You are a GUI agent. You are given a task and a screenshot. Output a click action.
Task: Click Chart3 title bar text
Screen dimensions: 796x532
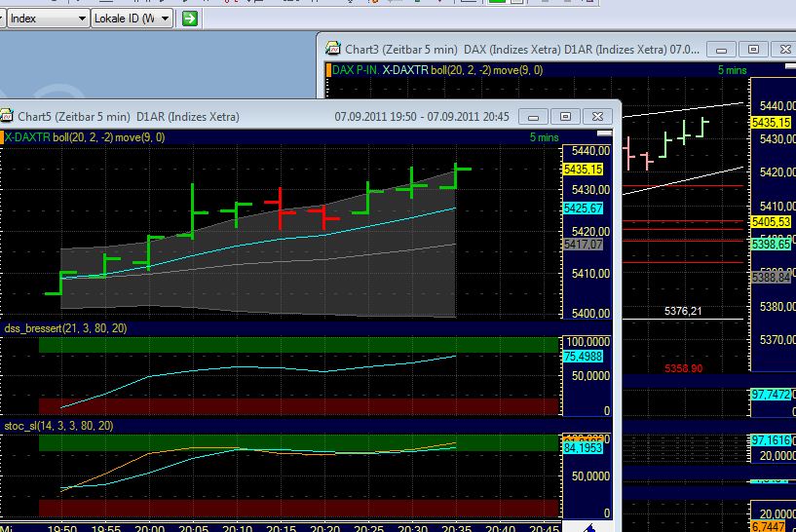(522, 50)
